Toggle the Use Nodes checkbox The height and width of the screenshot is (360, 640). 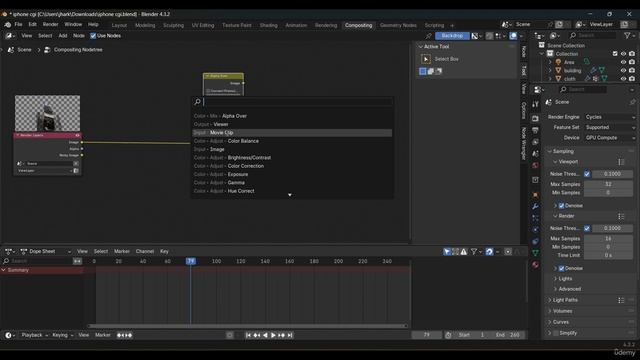93,36
